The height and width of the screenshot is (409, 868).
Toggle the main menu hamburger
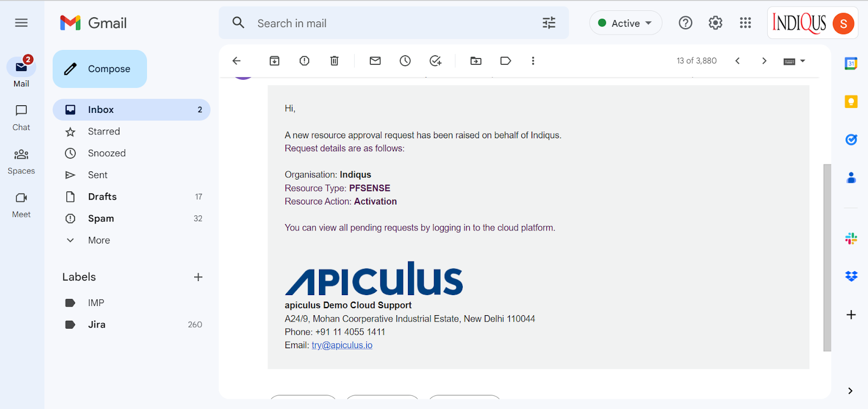pyautogui.click(x=21, y=23)
